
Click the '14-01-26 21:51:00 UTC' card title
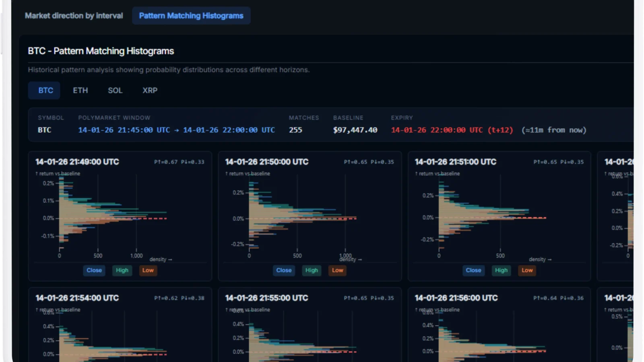pyautogui.click(x=456, y=162)
